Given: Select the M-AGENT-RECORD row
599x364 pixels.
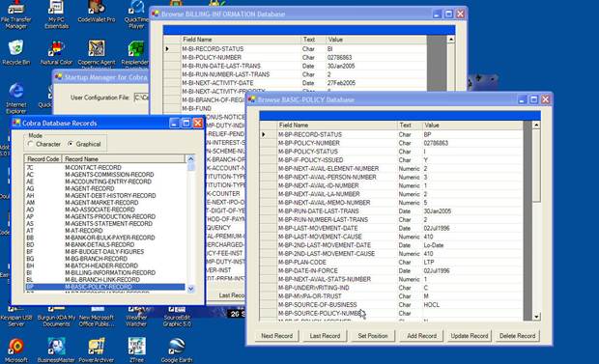Looking at the screenshot, I should pyautogui.click(x=105, y=188).
